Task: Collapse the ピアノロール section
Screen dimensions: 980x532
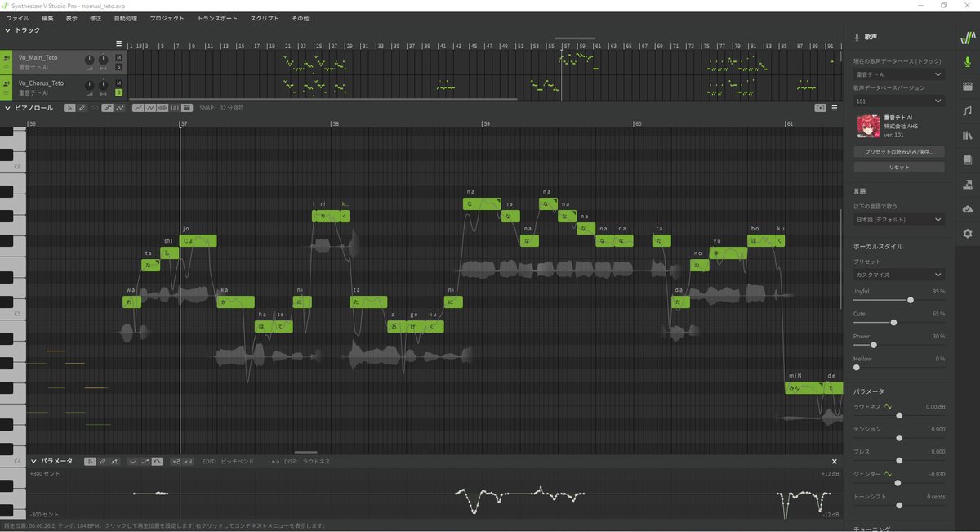Action: point(8,108)
